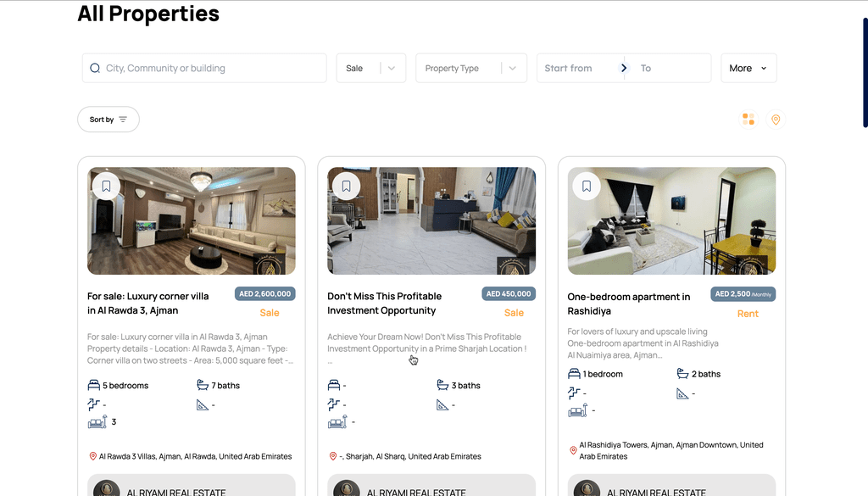The height and width of the screenshot is (496, 868).
Task: Click the AED 450,000 price badge
Action: [x=509, y=294]
